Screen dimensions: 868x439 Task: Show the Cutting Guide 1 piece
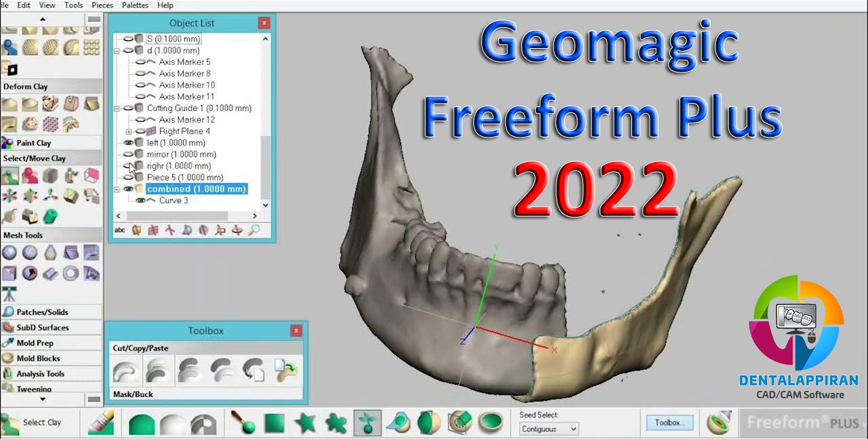tap(128, 108)
